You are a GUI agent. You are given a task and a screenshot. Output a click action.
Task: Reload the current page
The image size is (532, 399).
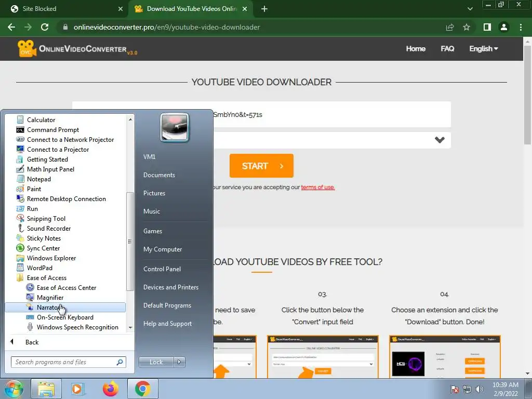[x=45, y=27]
